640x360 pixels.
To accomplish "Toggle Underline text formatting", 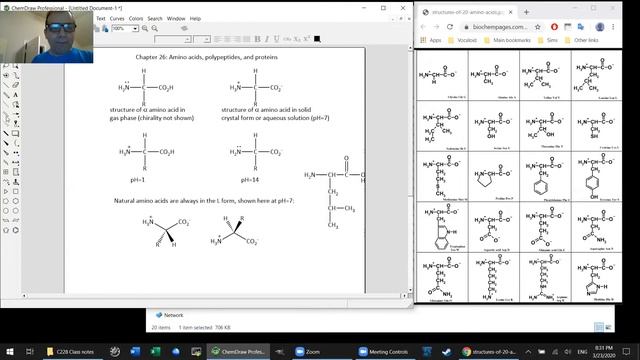I will click(277, 39).
